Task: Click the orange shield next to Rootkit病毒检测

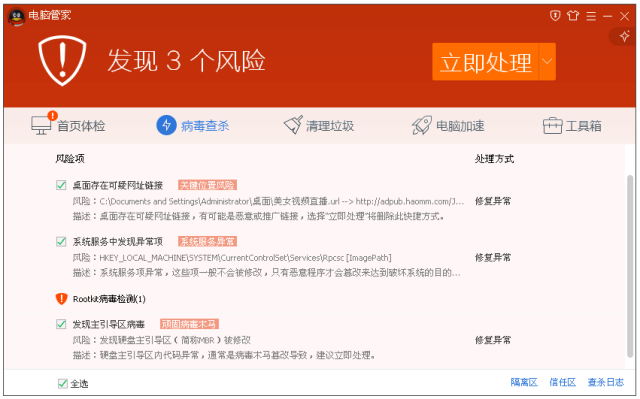Action: click(x=61, y=299)
